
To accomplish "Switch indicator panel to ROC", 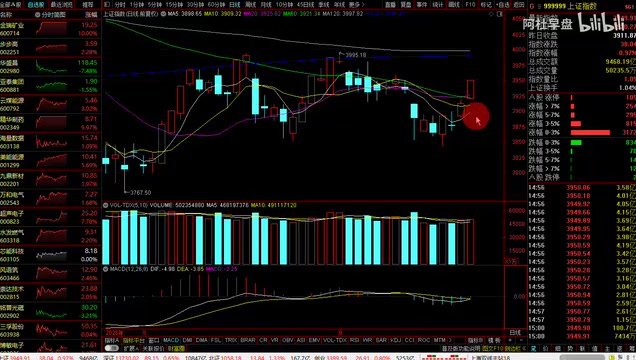I will (424, 340).
